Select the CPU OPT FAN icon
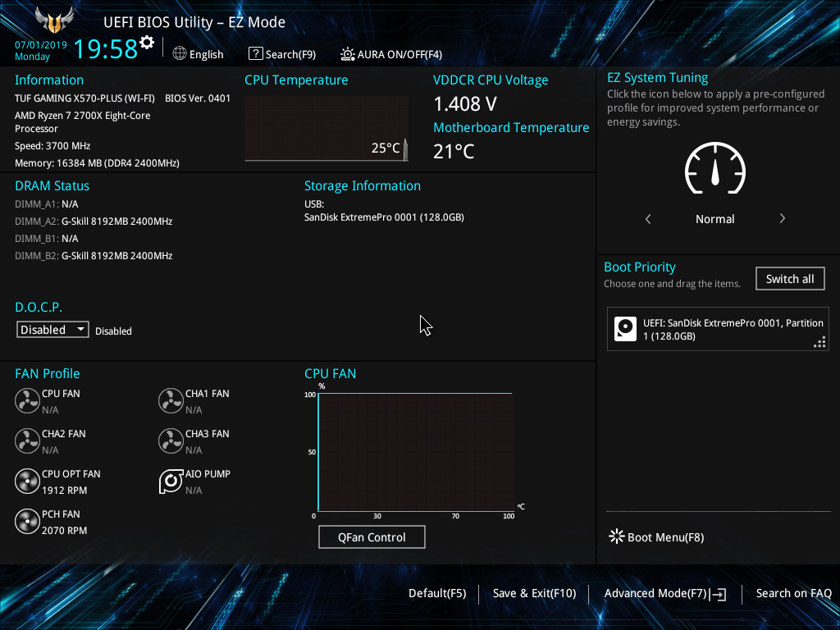840x630 pixels. click(27, 481)
